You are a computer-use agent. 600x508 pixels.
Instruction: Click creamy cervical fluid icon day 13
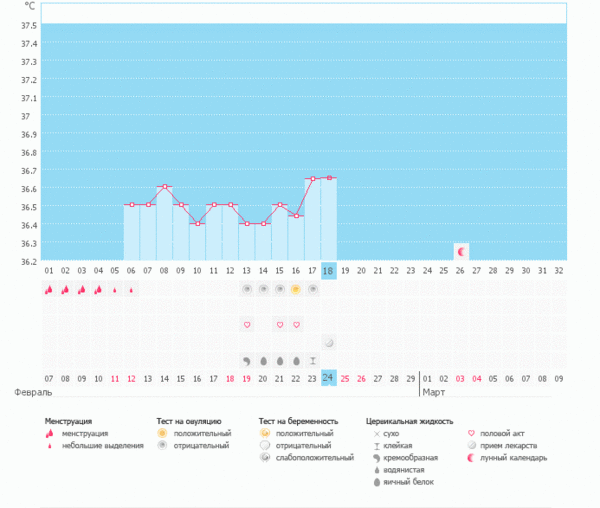[247, 360]
